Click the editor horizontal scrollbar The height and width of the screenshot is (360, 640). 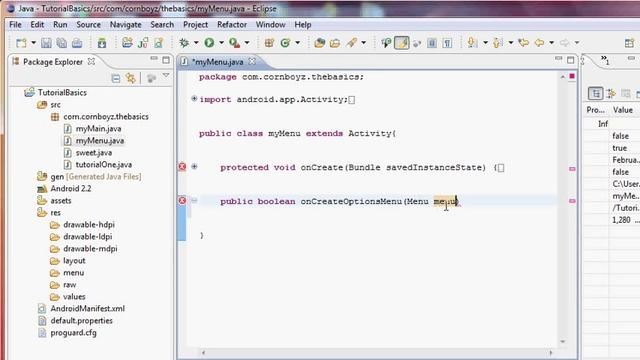376,352
